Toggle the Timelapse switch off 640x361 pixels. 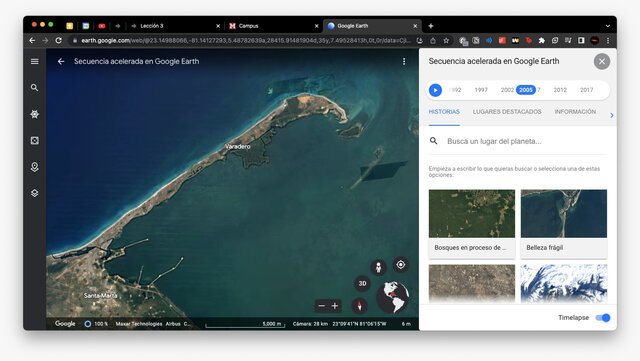pos(603,318)
